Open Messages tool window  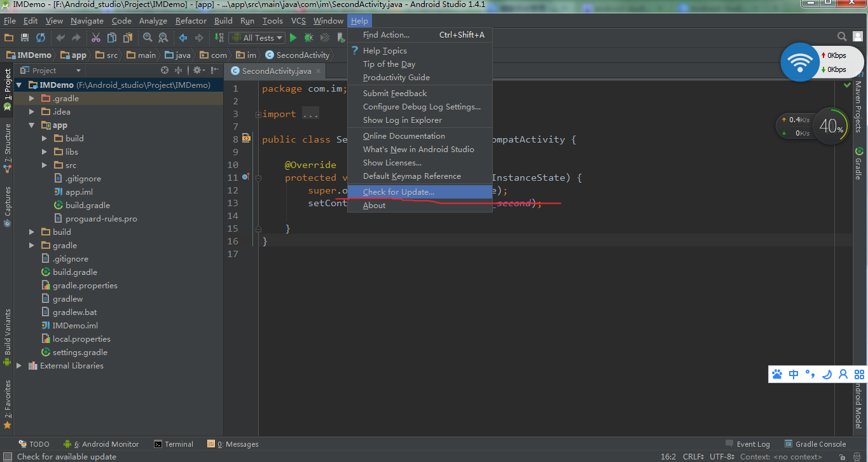click(233, 444)
